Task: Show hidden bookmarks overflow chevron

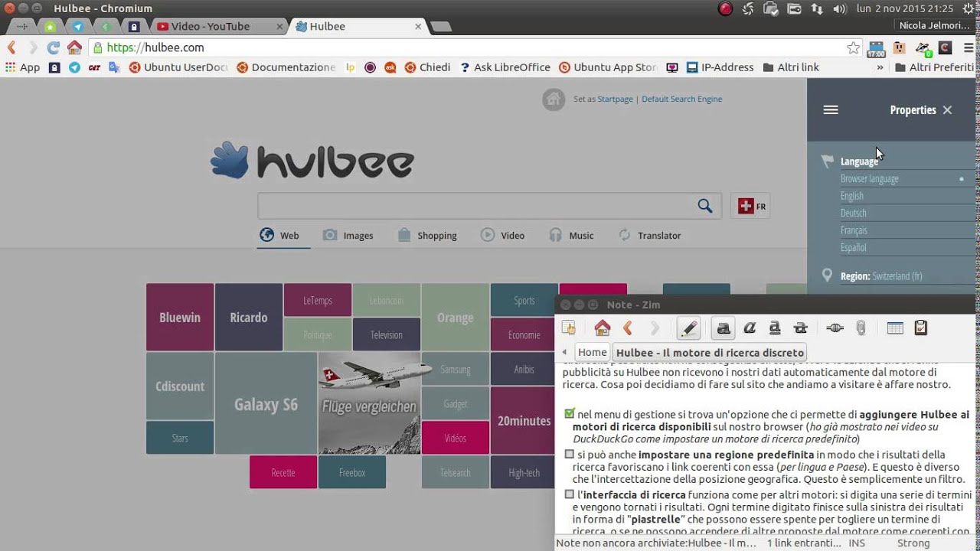Action: [880, 67]
